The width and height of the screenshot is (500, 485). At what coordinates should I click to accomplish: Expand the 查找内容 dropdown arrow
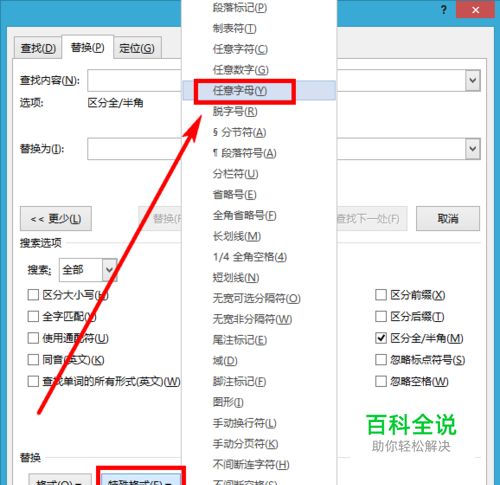tap(473, 80)
